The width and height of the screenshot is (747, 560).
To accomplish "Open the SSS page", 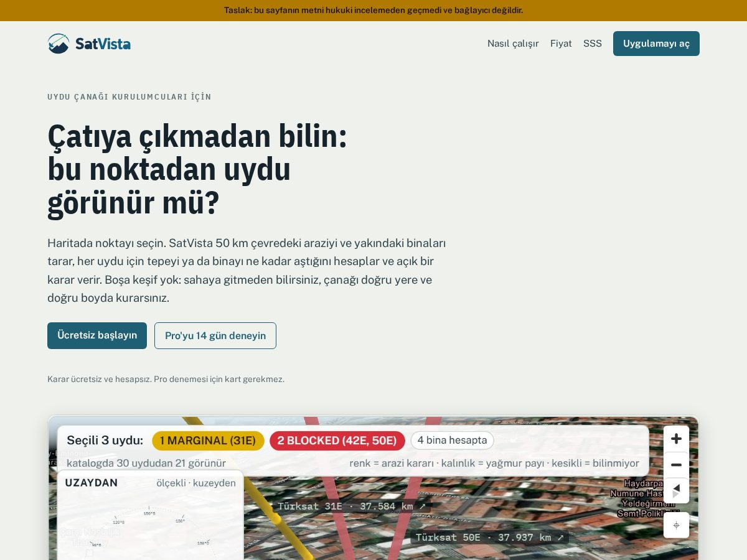I will (593, 44).
